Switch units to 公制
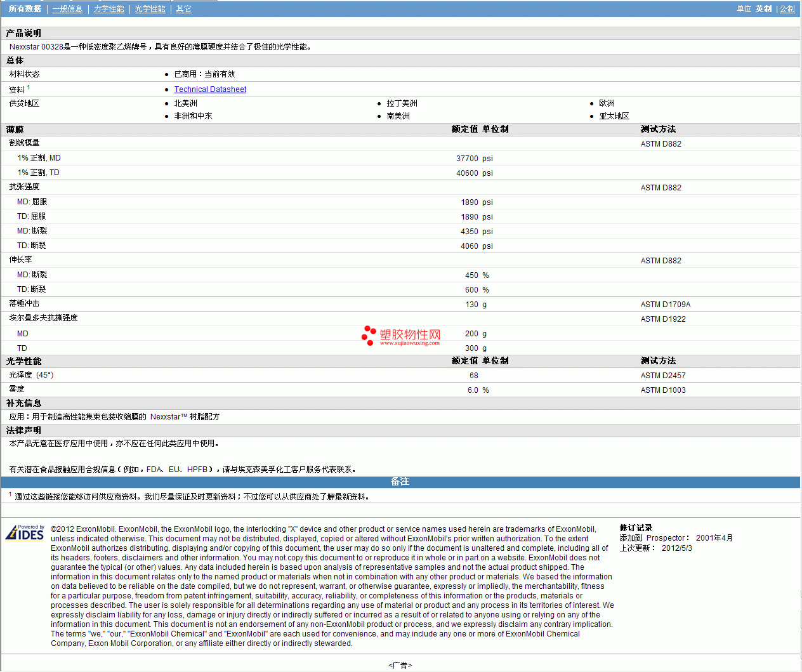The image size is (802, 672). pyautogui.click(x=787, y=9)
